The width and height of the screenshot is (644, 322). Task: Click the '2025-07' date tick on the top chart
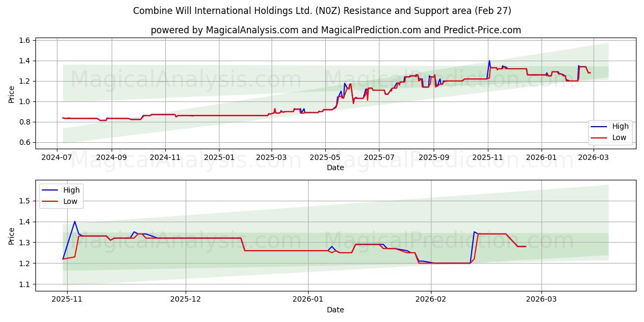pyautogui.click(x=379, y=158)
